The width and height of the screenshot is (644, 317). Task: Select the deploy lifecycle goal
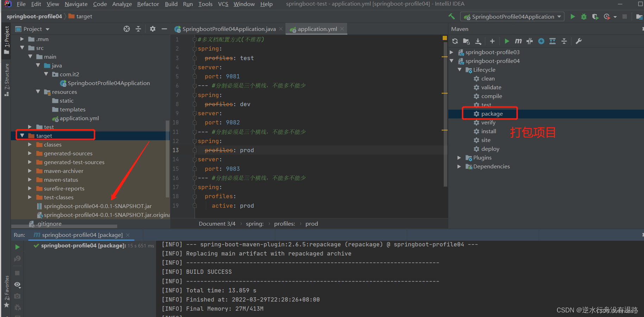(x=490, y=149)
